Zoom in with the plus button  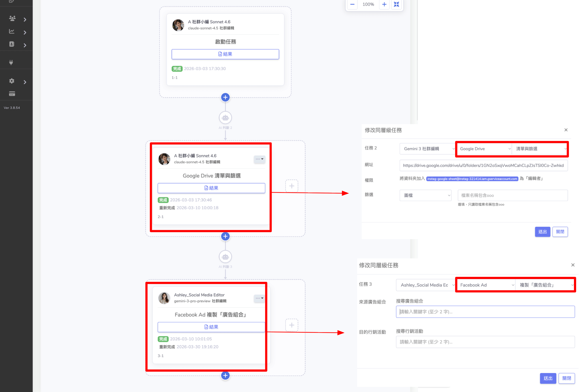pyautogui.click(x=384, y=4)
